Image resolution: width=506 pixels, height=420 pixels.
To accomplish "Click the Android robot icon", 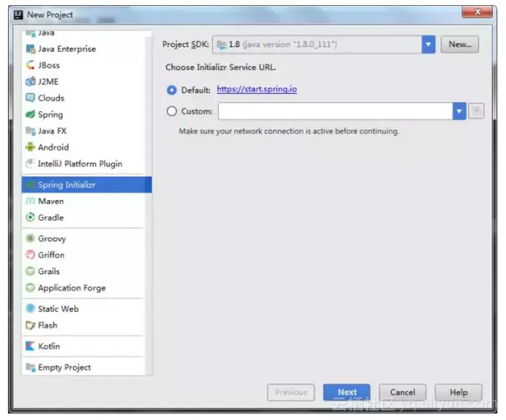I will coord(30,147).
